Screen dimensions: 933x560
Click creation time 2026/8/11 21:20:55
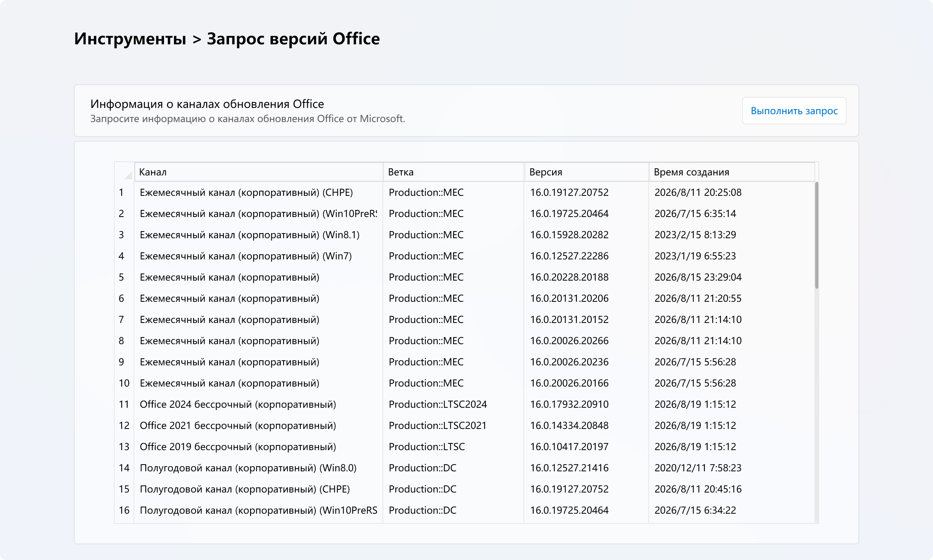(x=732, y=298)
